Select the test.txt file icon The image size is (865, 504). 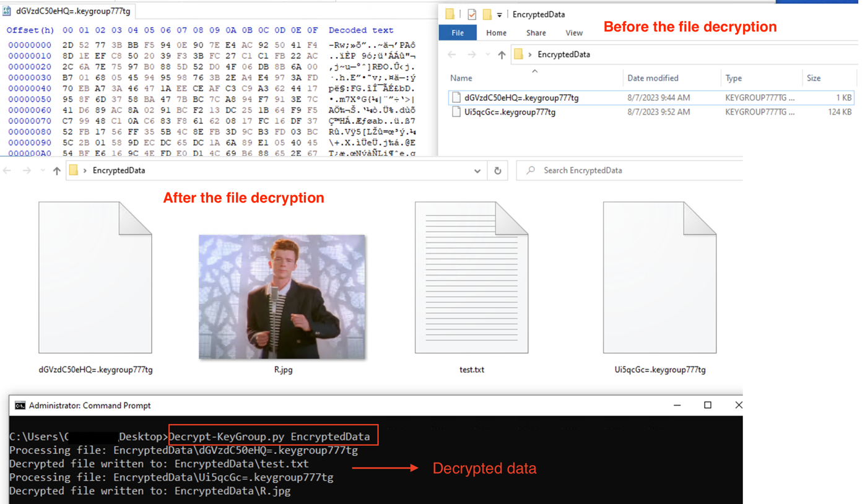pos(471,278)
